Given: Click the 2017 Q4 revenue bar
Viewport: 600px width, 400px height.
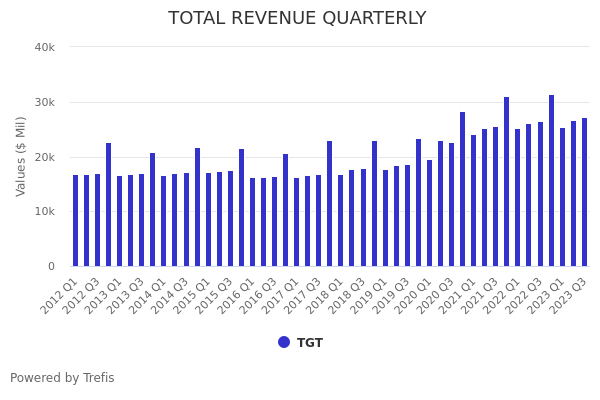Looking at the screenshot, I should point(329,203).
